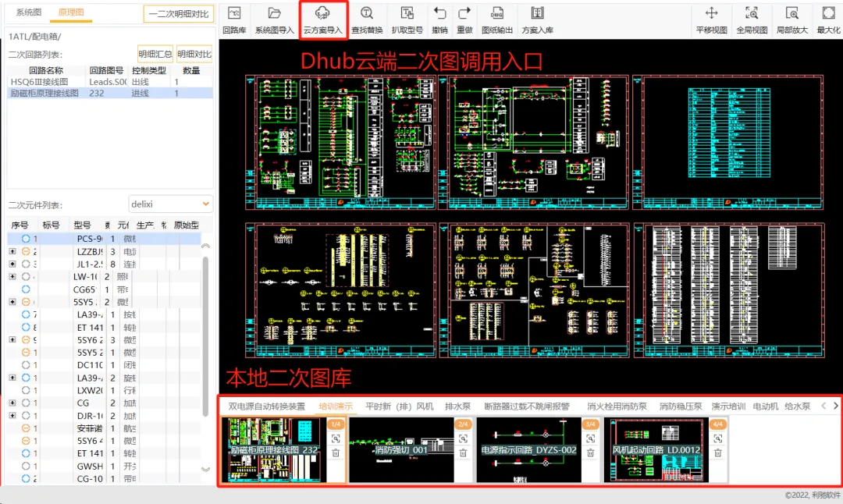Choose the 局部放大 zoom-region tool

coord(792,20)
